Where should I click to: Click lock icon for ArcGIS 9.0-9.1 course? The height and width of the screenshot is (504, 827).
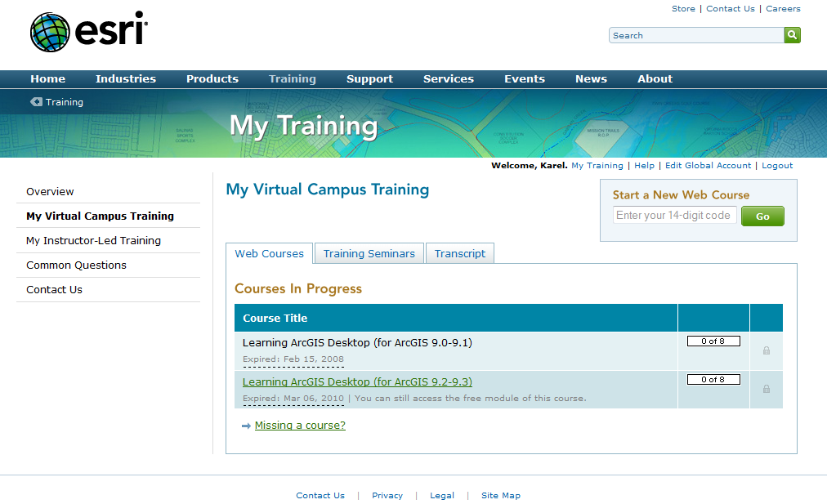767,350
